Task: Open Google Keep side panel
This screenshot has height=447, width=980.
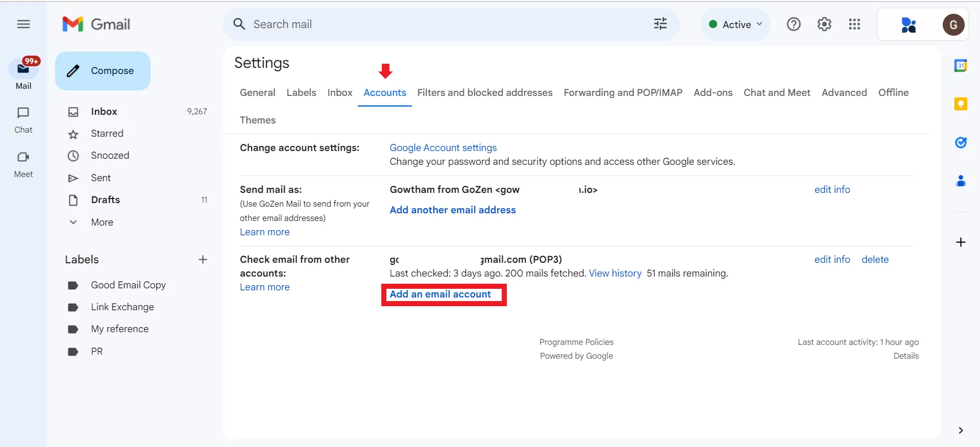Action: coord(961,104)
